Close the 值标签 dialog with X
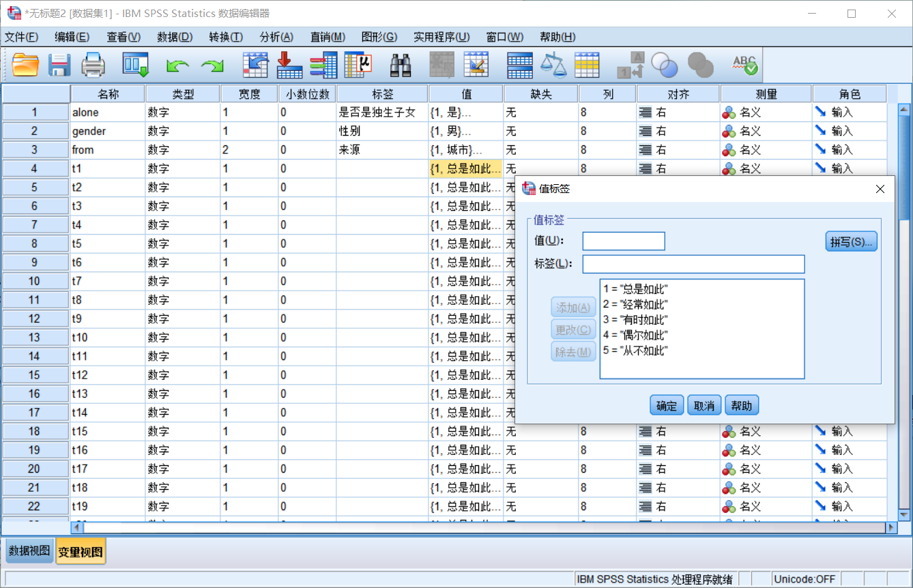The width and height of the screenshot is (913, 588). point(880,189)
